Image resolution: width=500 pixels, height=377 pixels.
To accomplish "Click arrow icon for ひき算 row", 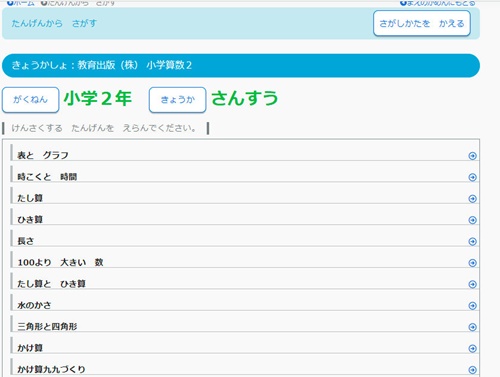I will [x=472, y=220].
